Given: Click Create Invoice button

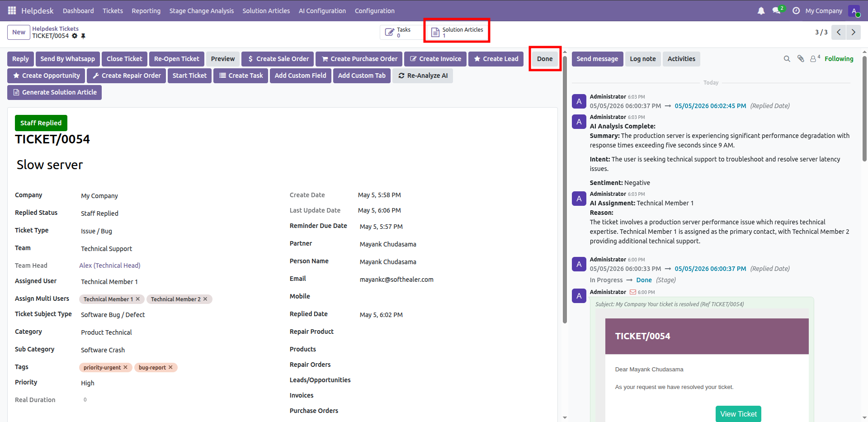Looking at the screenshot, I should point(435,59).
